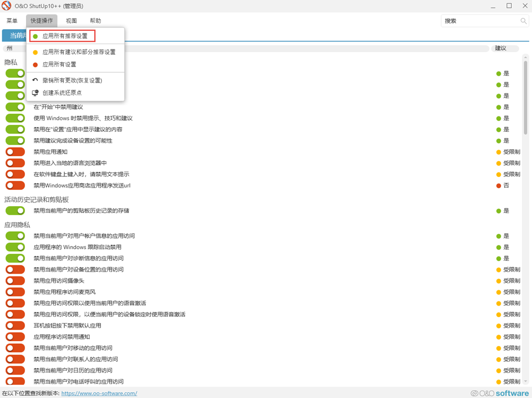Click the create system restore point icon
Screen dimensions: 532x398
[35, 92]
